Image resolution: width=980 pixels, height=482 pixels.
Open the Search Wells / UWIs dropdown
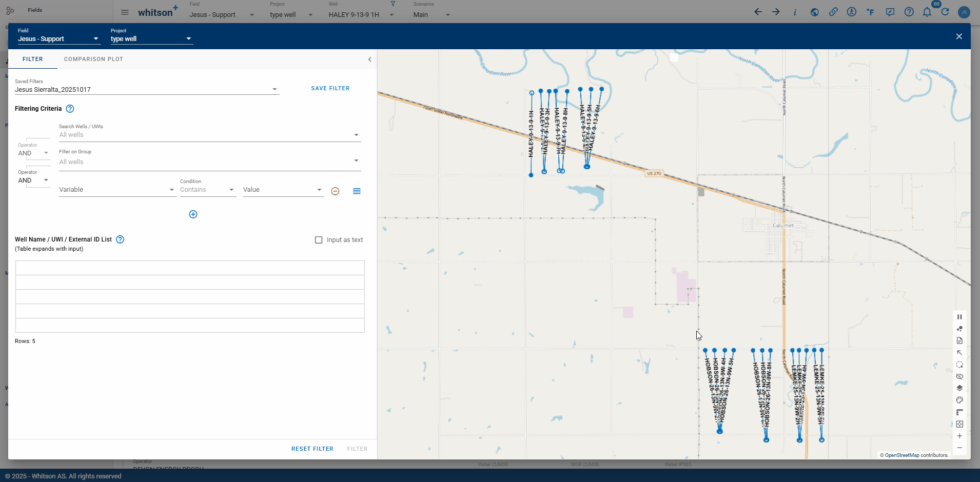click(x=356, y=135)
